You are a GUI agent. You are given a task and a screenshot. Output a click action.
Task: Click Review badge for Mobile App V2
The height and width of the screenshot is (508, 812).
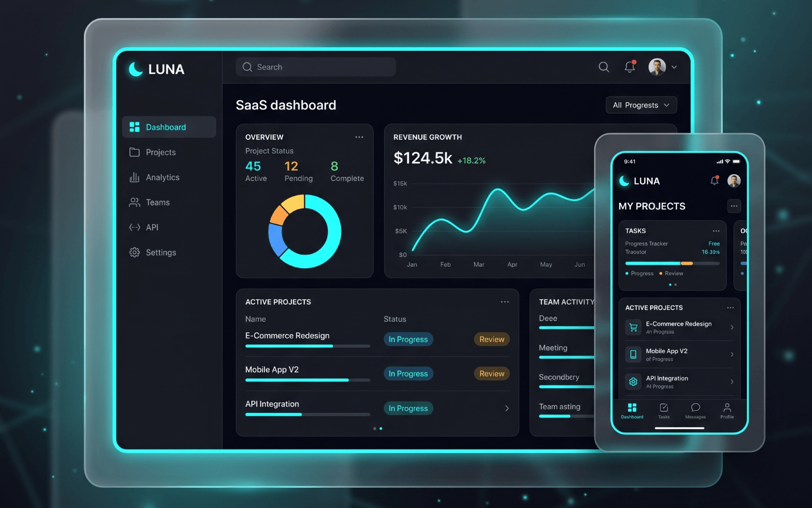492,374
